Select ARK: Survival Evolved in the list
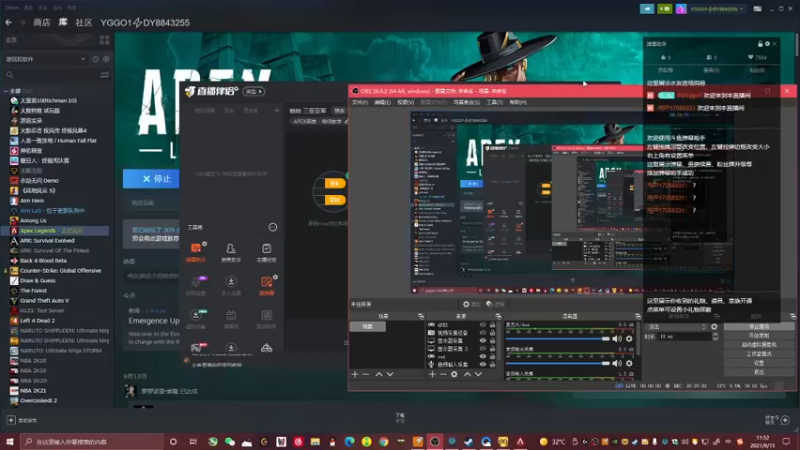The width and height of the screenshot is (800, 450). coord(47,240)
